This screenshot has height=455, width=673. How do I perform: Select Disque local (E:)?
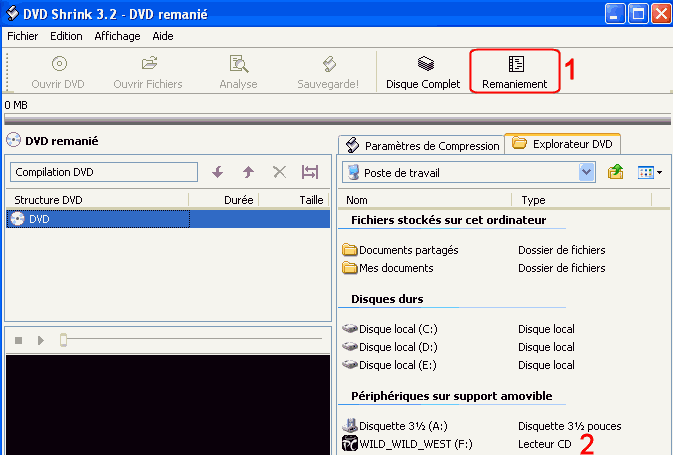click(x=389, y=365)
